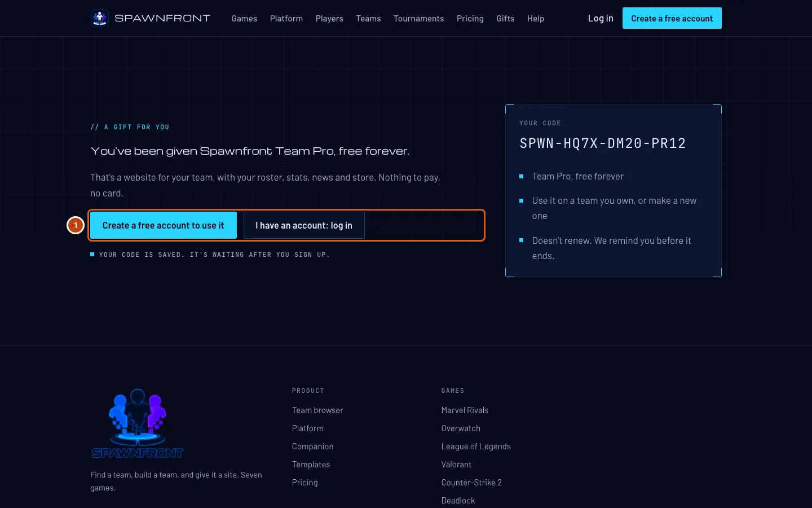Click header Create a free account button
Image resolution: width=812 pixels, height=508 pixels.
[x=672, y=18]
